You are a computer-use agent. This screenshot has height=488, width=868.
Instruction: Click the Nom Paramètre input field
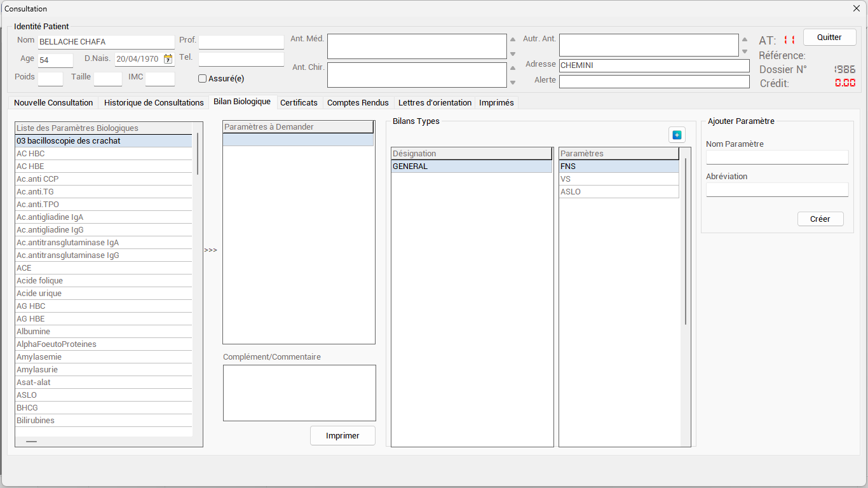(x=776, y=157)
